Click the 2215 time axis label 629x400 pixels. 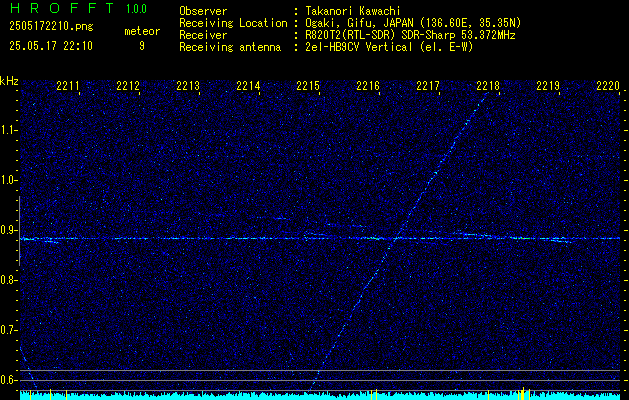pos(308,85)
